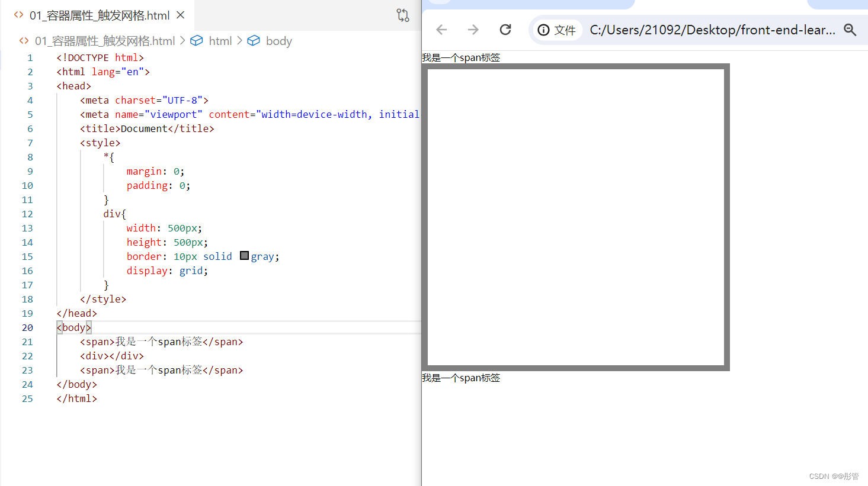Viewport: 868px width, 486px height.
Task: Click the bottom span text in the browser page
Action: [461, 378]
